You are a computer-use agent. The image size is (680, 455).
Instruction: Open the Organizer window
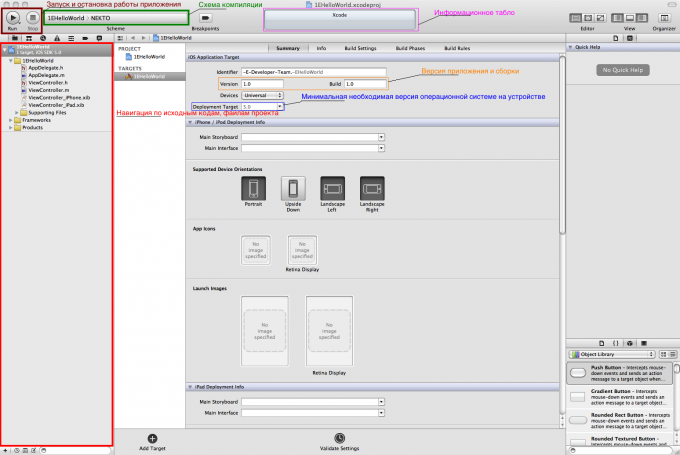point(664,18)
